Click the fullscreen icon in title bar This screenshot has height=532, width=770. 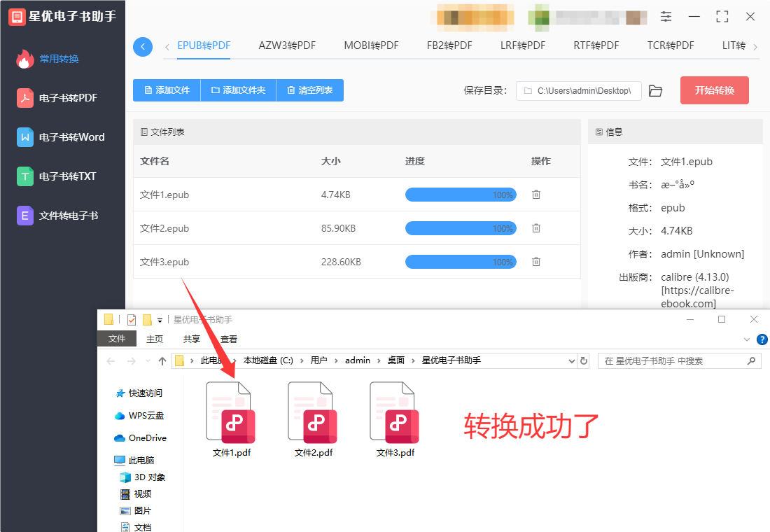[722, 17]
